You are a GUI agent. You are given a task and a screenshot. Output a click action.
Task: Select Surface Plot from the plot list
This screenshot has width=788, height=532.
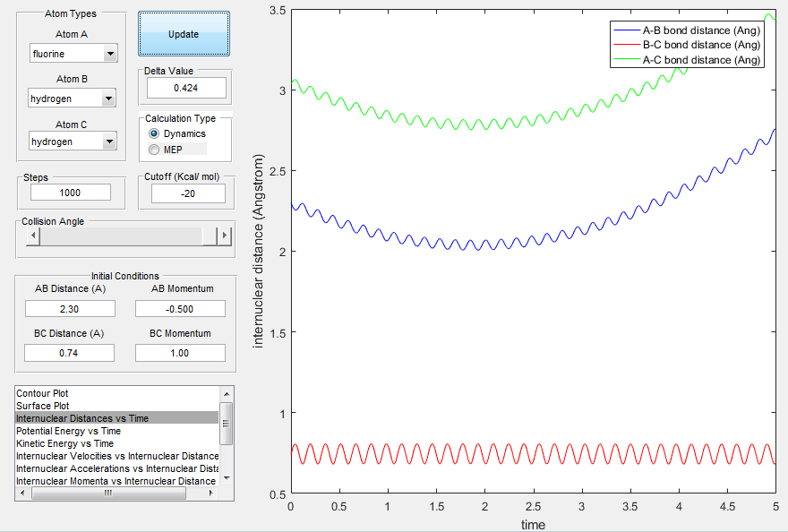[55, 406]
